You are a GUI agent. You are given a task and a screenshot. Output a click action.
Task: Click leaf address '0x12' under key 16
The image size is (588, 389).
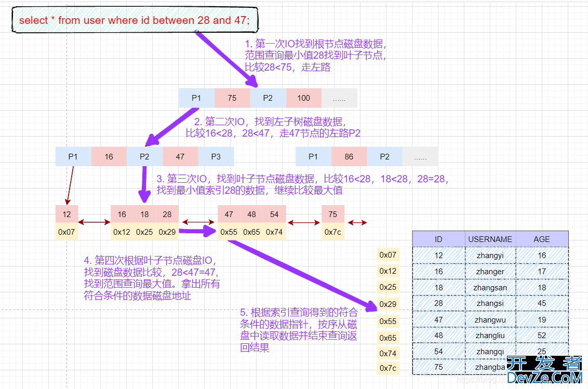tap(122, 232)
